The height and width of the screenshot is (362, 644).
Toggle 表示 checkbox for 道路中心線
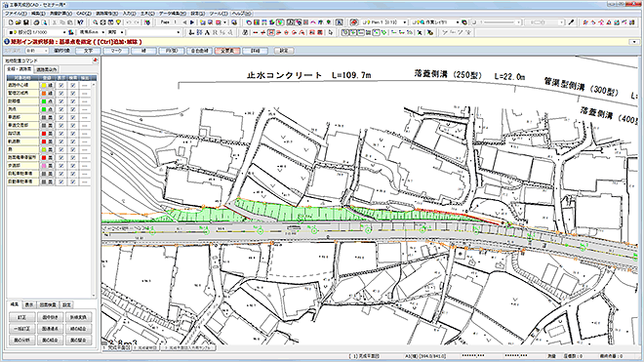[61, 85]
